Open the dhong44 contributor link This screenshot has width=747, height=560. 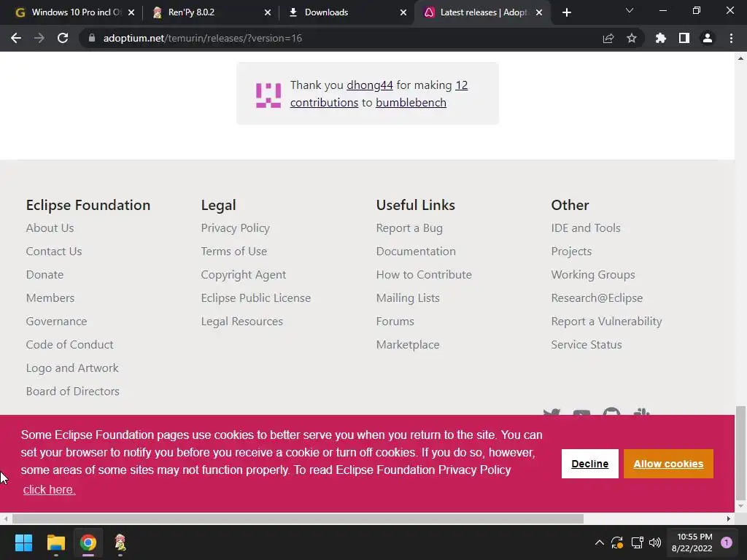pyautogui.click(x=370, y=85)
